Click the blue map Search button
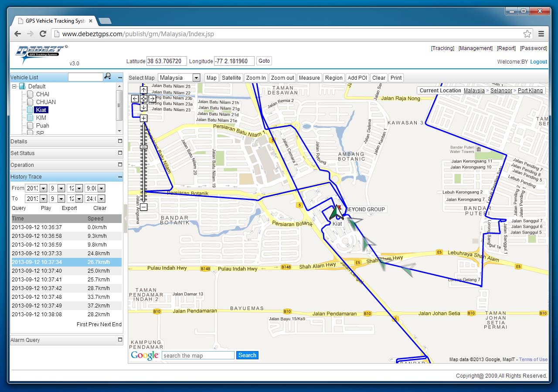Viewport: 558px width, 392px height. (247, 355)
